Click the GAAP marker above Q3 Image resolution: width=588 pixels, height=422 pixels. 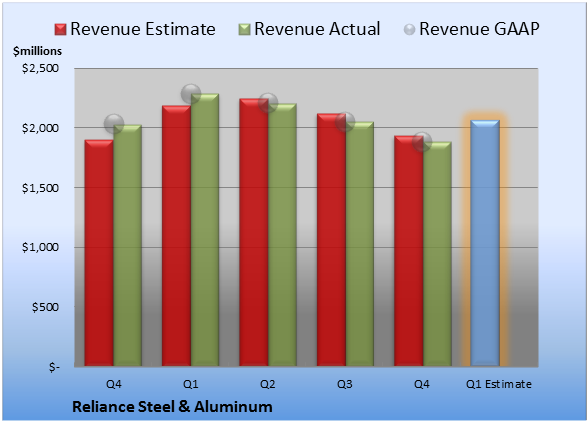tap(345, 122)
